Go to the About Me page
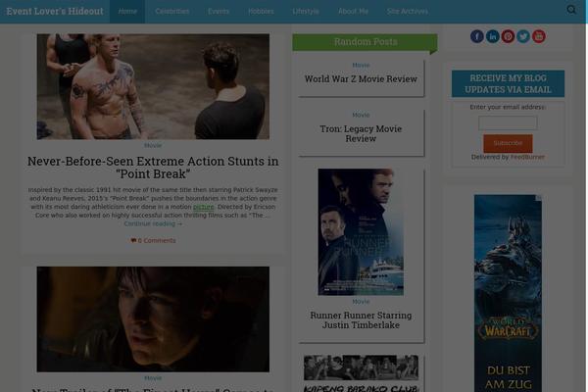The width and height of the screenshot is (588, 392). click(353, 11)
